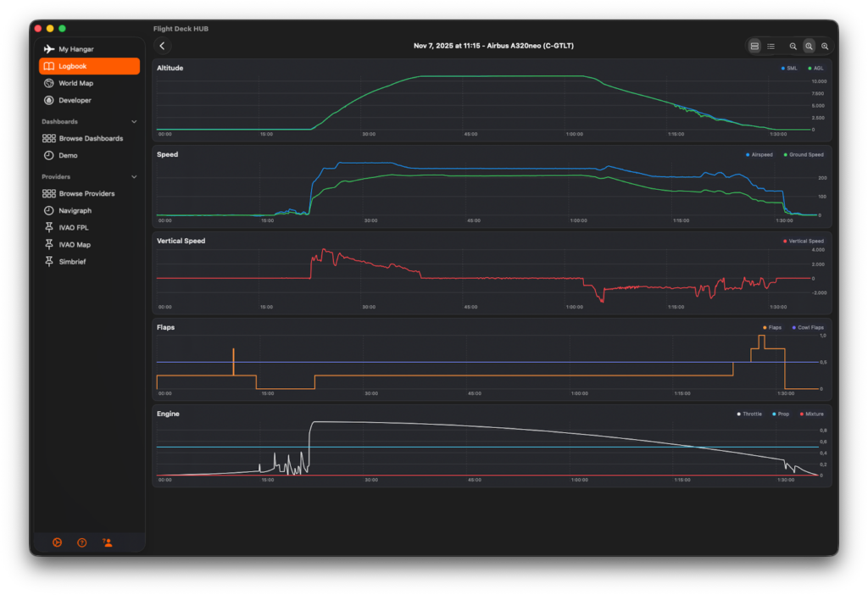The image size is (868, 595).
Task: Open the Navigraph provider clock icon
Action: click(49, 210)
